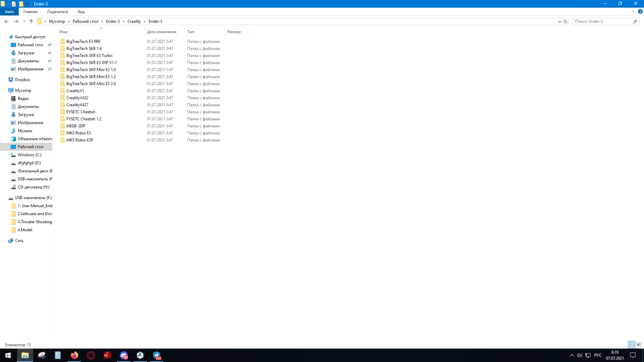This screenshot has width=644, height=362.
Task: Launch Firefox from the taskbar
Action: (74, 355)
